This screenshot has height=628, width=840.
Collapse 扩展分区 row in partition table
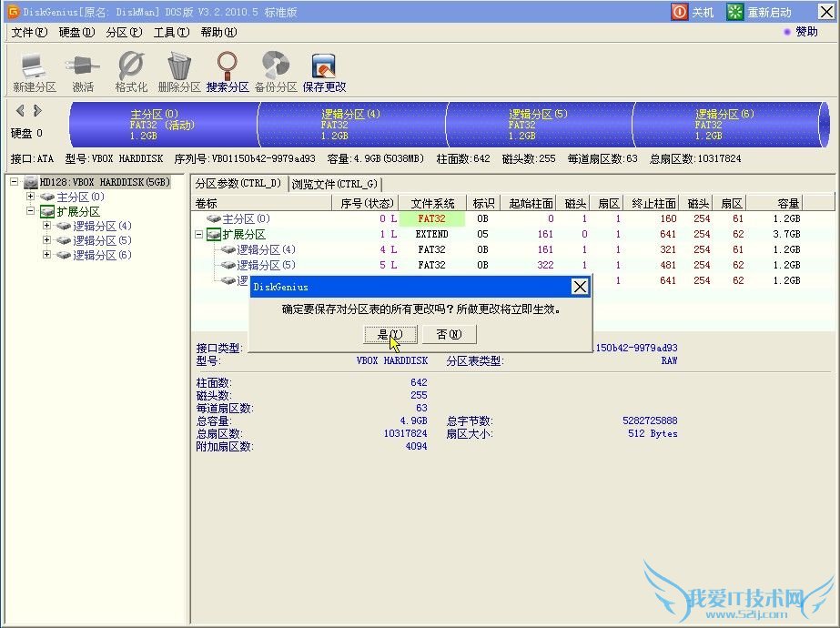(198, 234)
